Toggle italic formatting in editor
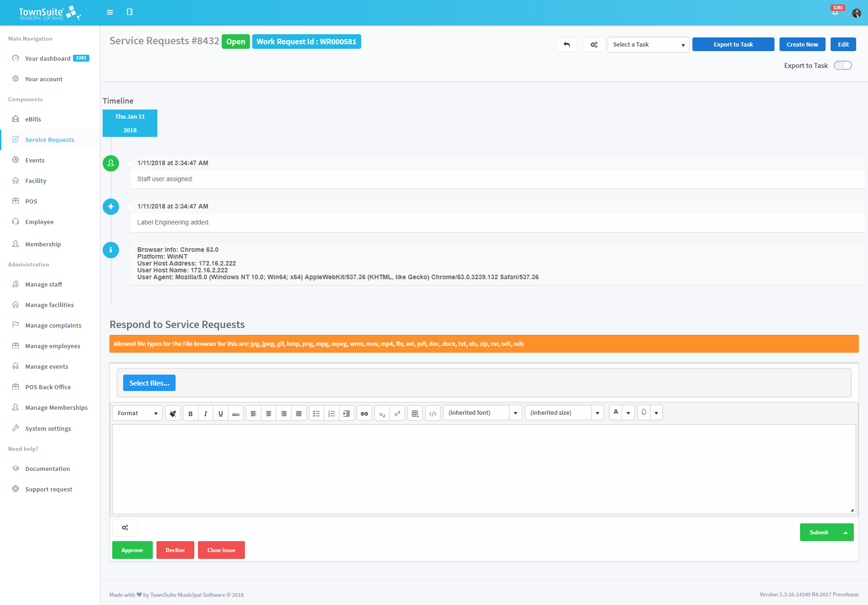This screenshot has height=605, width=868. pyautogui.click(x=206, y=413)
